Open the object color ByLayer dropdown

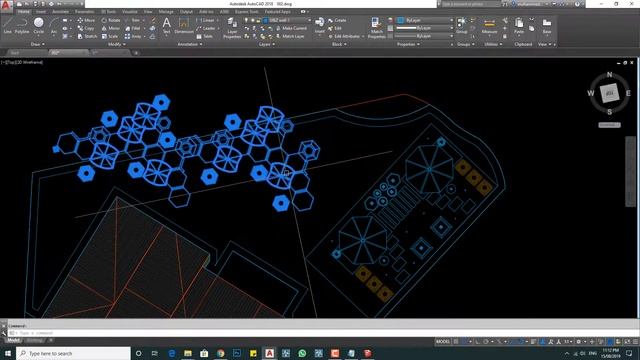425,20
